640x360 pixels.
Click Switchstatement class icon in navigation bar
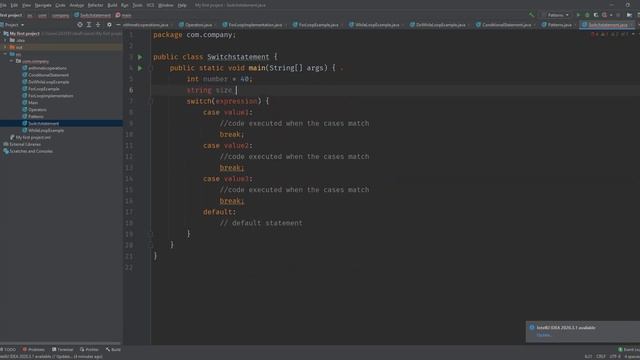(x=76, y=15)
